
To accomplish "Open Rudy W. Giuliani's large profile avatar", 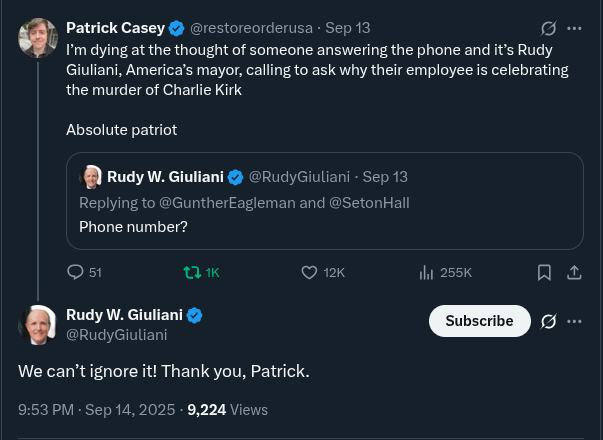I will pos(38,325).
